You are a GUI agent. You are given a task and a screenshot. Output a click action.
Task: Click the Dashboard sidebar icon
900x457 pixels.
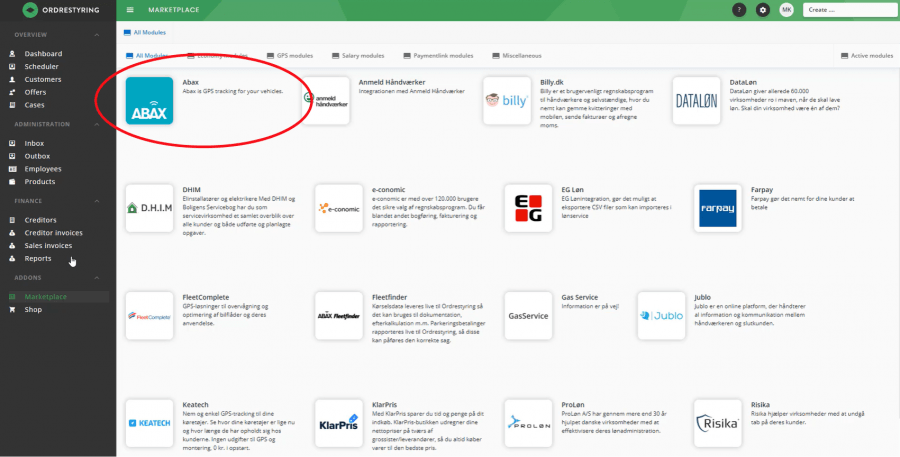tap(12, 53)
